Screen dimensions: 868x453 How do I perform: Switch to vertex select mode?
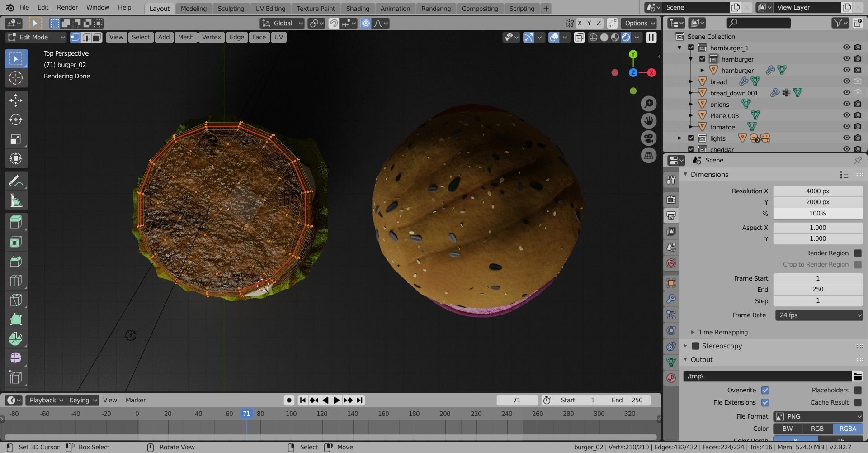[x=75, y=37]
